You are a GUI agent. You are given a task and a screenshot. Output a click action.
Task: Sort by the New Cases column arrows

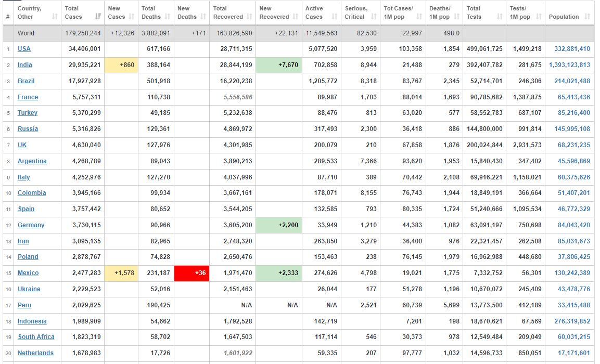132,17
